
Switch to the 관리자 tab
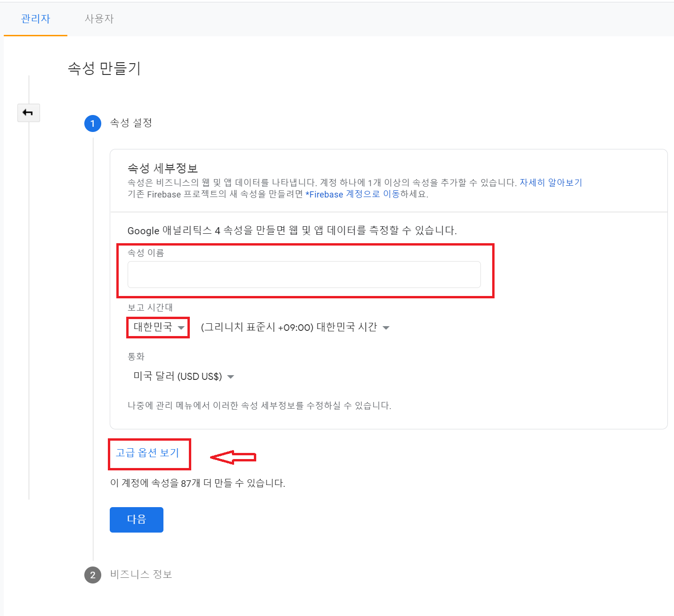(x=35, y=19)
